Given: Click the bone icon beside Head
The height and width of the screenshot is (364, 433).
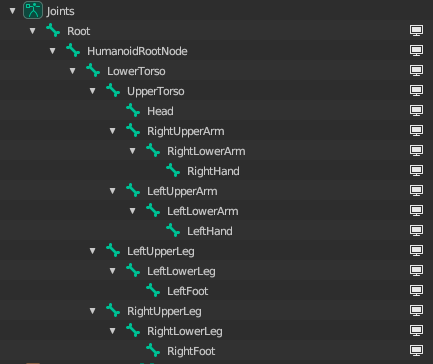Looking at the screenshot, I should point(133,110).
